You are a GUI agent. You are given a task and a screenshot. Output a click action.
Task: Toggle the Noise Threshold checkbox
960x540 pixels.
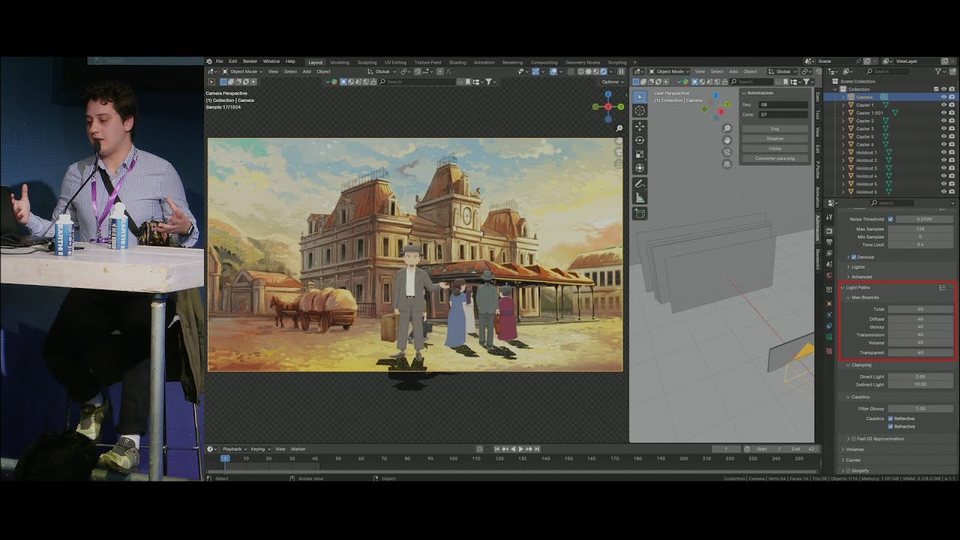[891, 219]
